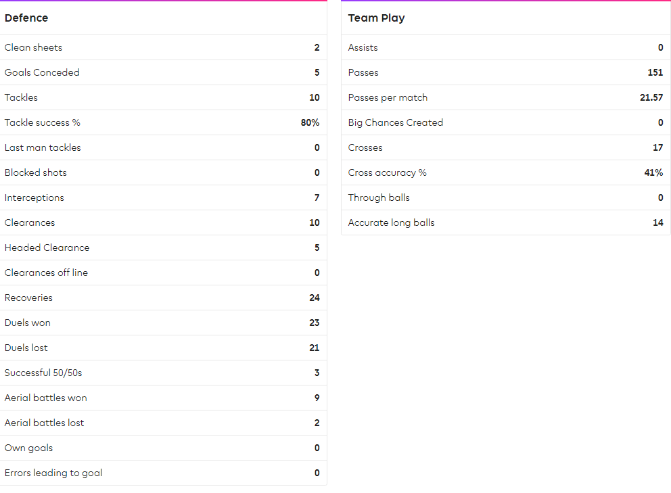This screenshot has height=493, width=671.
Task: Click the Clearances off line label
Action: [47, 273]
